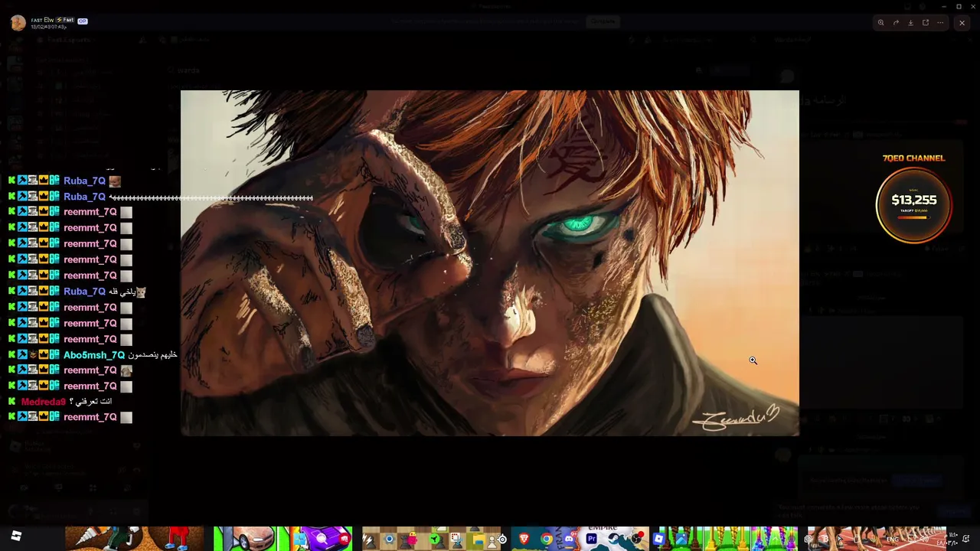Open Discord from the taskbar

(569, 540)
